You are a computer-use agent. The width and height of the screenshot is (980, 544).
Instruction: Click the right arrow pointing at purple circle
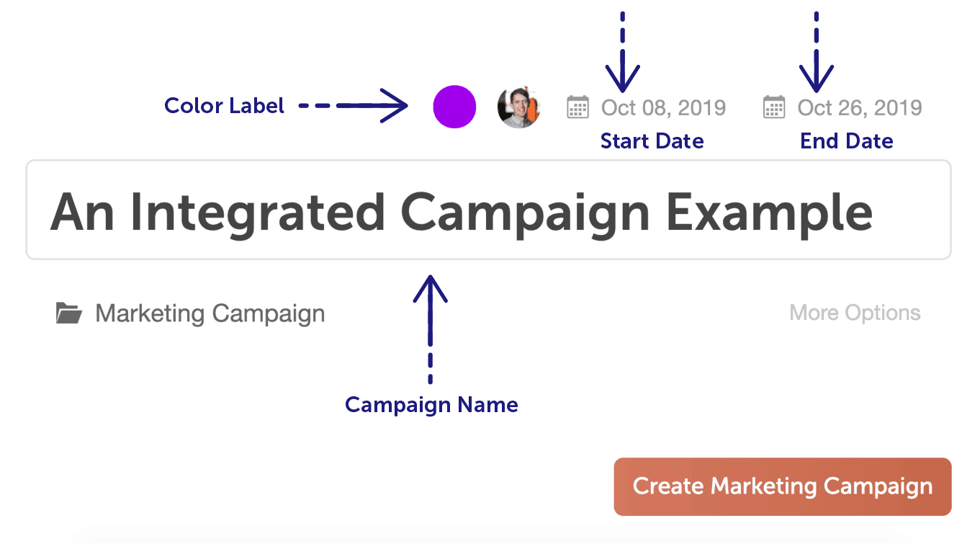[x=354, y=107]
